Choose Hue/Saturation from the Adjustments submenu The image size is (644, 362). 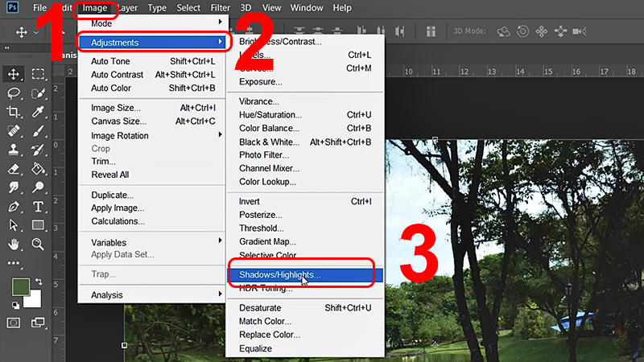(x=270, y=115)
